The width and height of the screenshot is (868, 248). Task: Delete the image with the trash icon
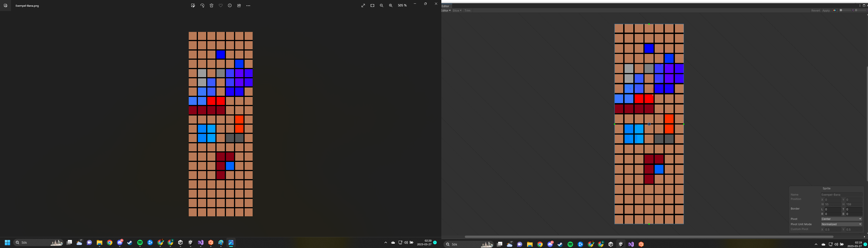212,6
